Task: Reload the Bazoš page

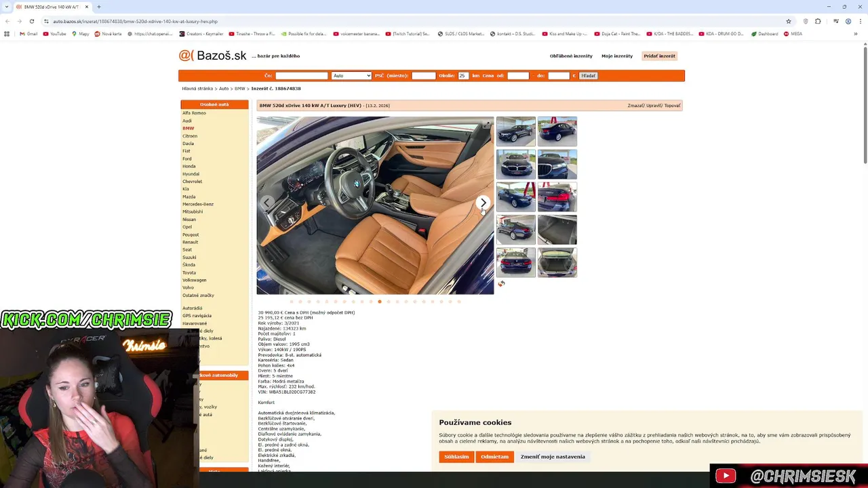Action: [x=31, y=21]
